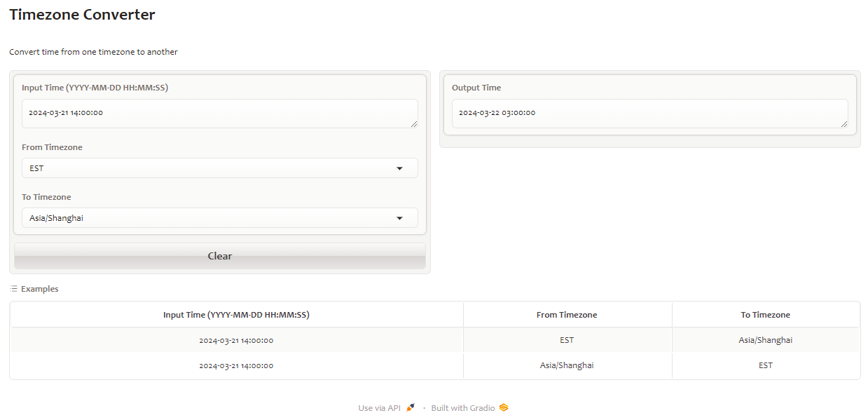Click the EST value in From Timezone combo box
Screen dimensions: 868x420
36,168
